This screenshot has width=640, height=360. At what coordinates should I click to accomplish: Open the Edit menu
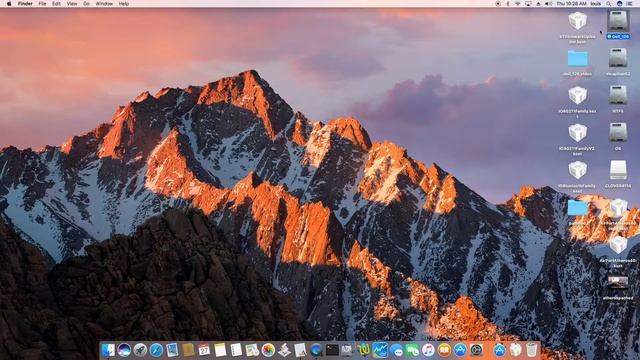pos(56,4)
